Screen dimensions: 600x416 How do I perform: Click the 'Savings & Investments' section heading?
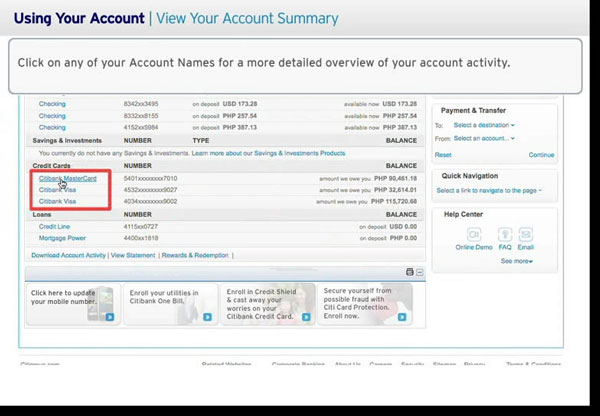click(67, 140)
